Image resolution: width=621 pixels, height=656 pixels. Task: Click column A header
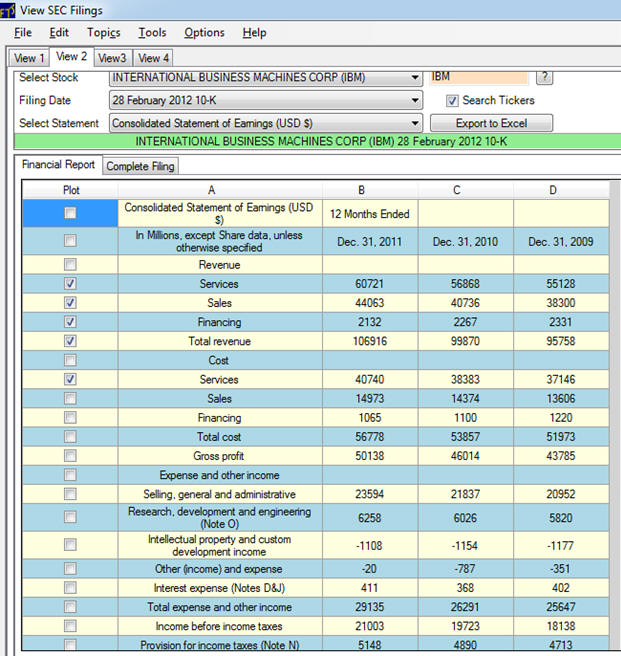(220, 190)
